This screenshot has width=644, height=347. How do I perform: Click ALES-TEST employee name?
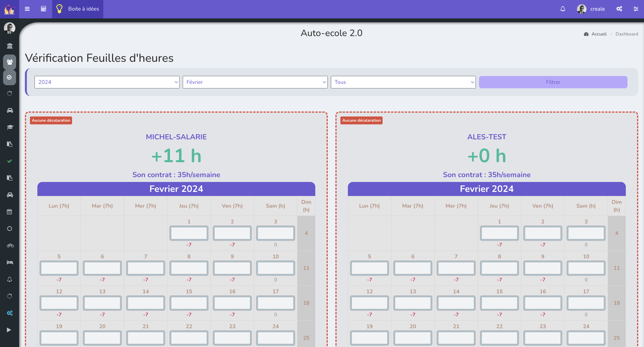[x=487, y=137]
